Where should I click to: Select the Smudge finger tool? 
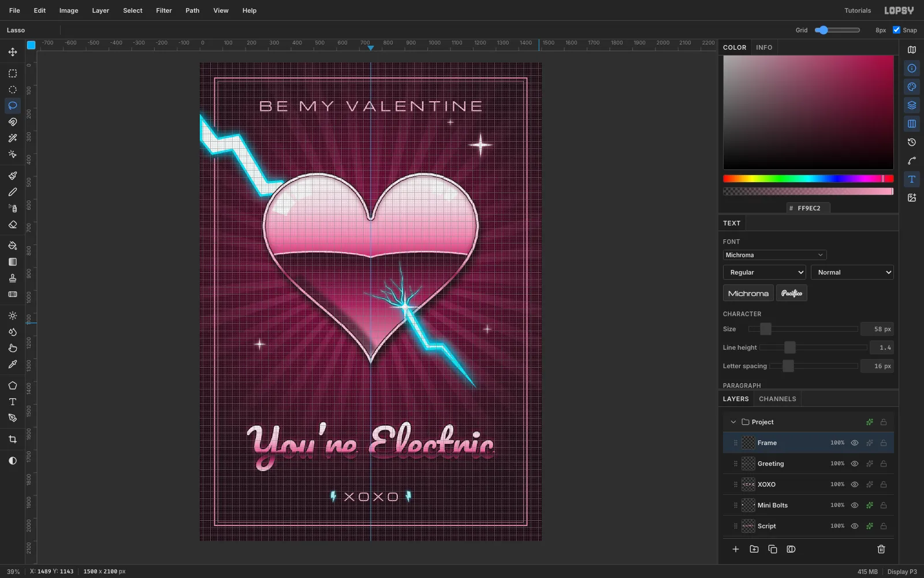point(13,348)
